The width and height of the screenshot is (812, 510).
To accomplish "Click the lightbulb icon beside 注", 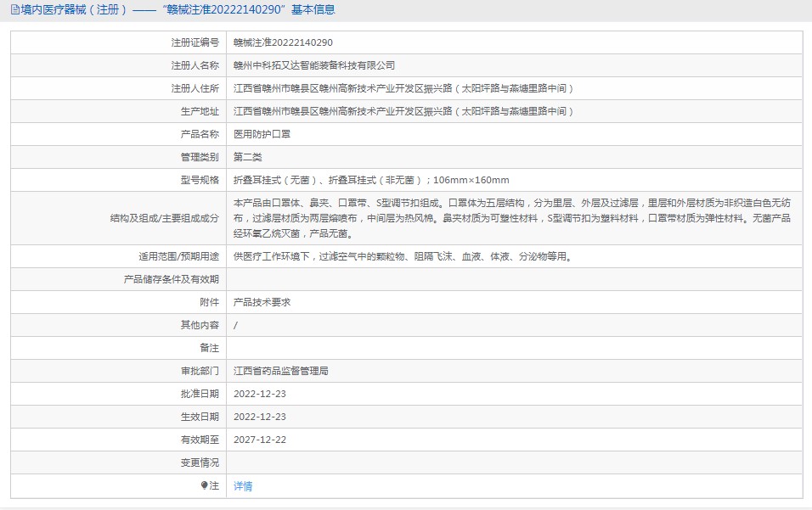I will point(204,485).
